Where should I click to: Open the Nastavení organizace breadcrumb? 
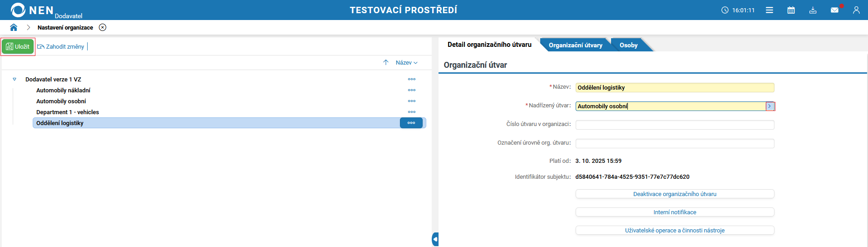click(x=65, y=27)
